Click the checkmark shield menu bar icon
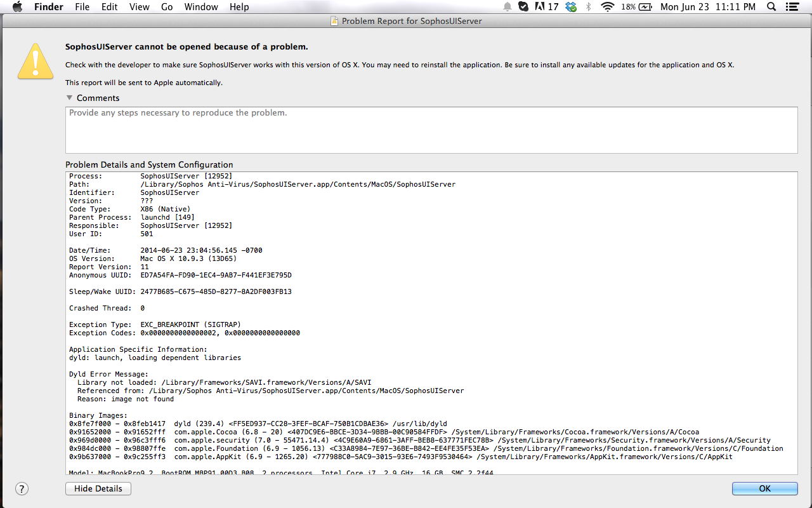Image resolution: width=812 pixels, height=508 pixels. coord(523,7)
